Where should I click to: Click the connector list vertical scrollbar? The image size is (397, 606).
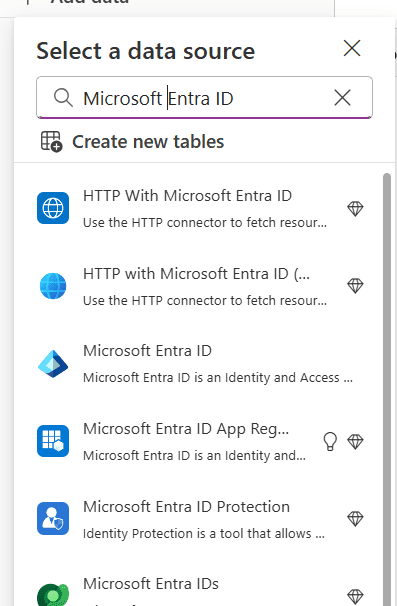[387, 390]
